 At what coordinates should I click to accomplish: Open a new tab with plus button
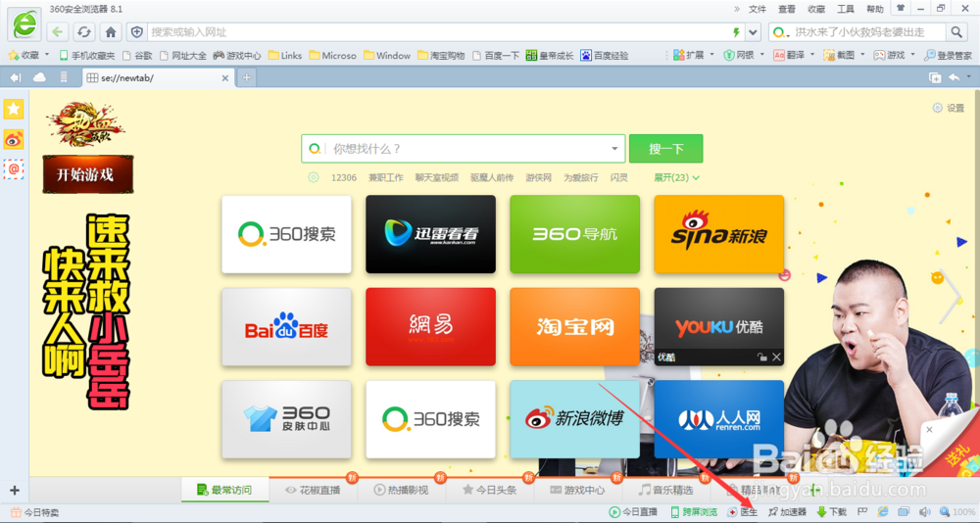(x=247, y=77)
